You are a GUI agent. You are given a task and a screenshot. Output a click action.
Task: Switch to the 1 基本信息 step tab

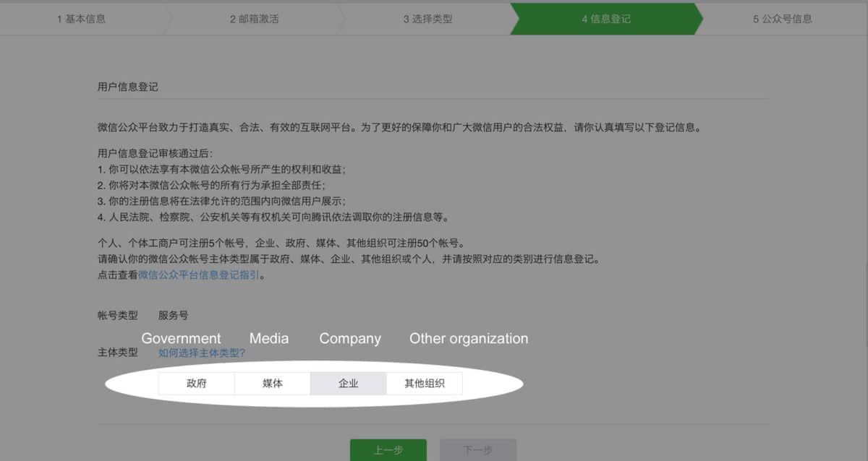(x=82, y=20)
